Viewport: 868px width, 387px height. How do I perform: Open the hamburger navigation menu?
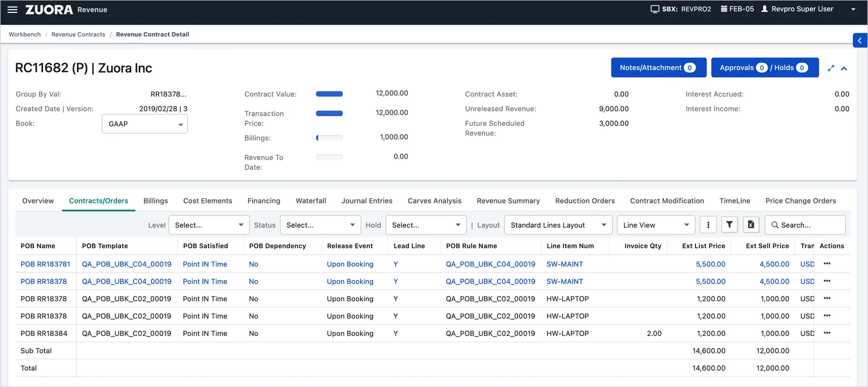(x=12, y=10)
